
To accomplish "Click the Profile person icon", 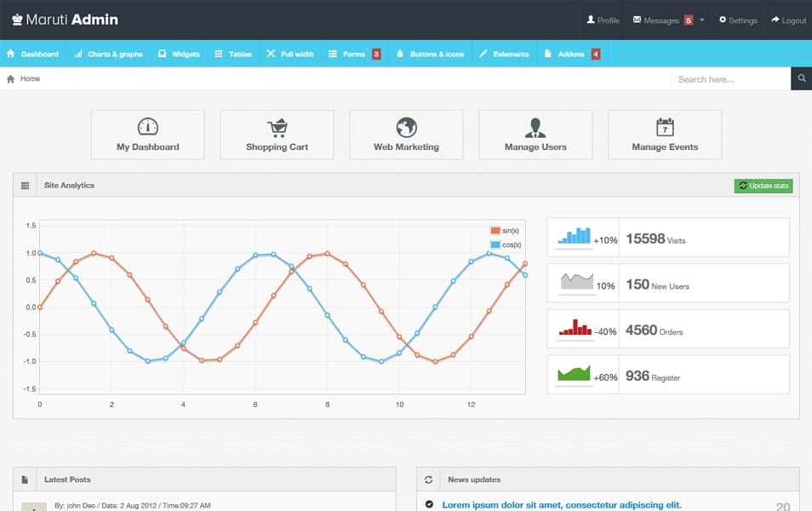I will pos(591,20).
